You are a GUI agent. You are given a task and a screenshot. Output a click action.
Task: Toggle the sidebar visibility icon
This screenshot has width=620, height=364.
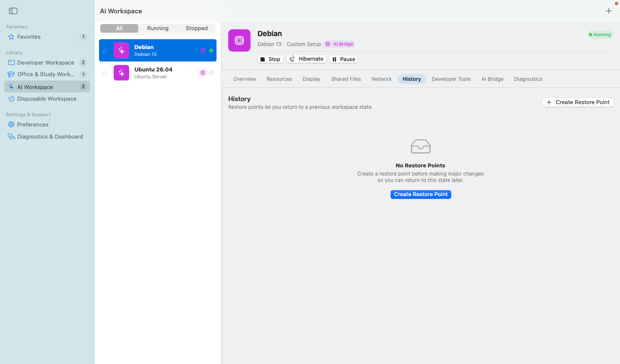pos(13,11)
